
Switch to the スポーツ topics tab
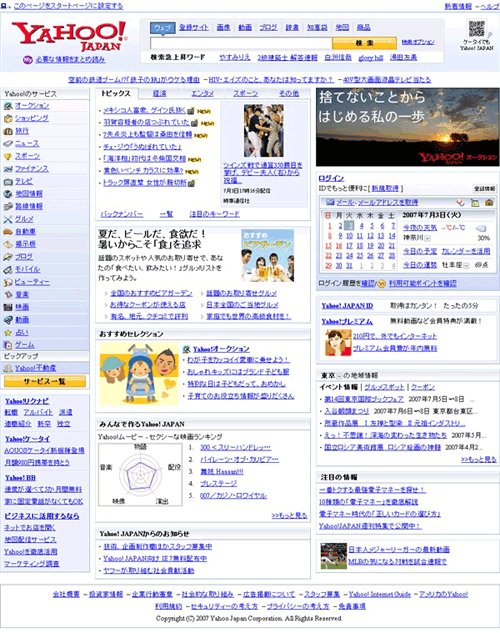point(245,94)
